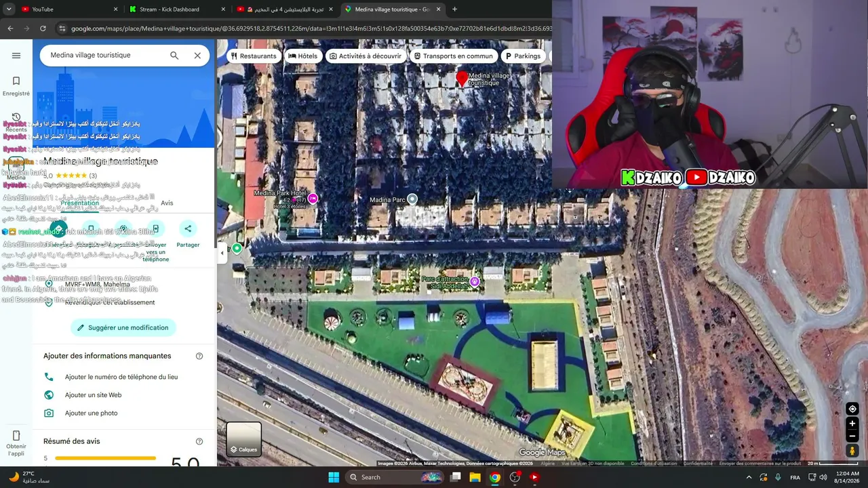868x488 pixels.
Task: Close the Kick Dashboard tab
Action: [x=223, y=9]
